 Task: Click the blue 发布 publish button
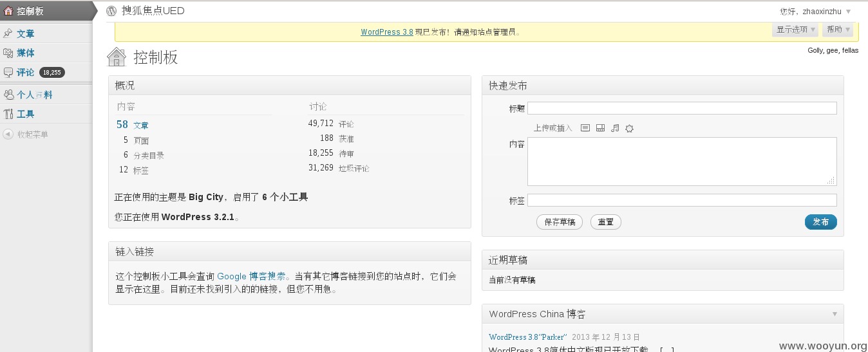click(x=821, y=222)
